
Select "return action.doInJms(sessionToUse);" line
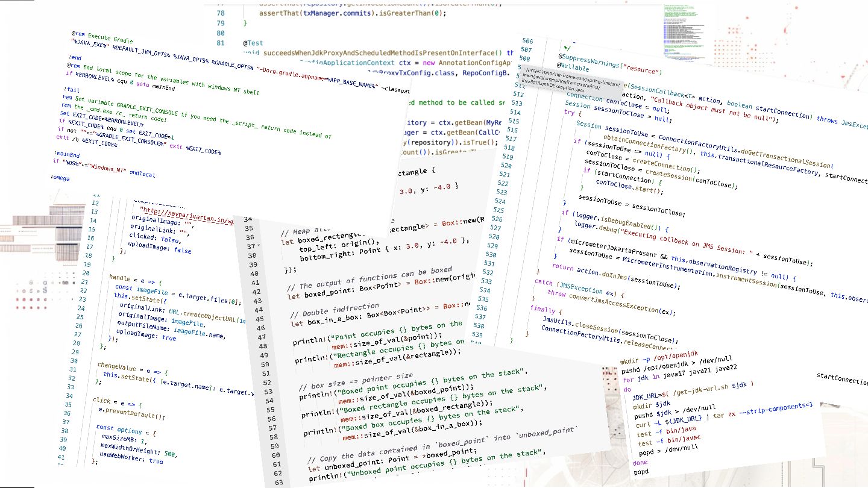click(x=615, y=275)
